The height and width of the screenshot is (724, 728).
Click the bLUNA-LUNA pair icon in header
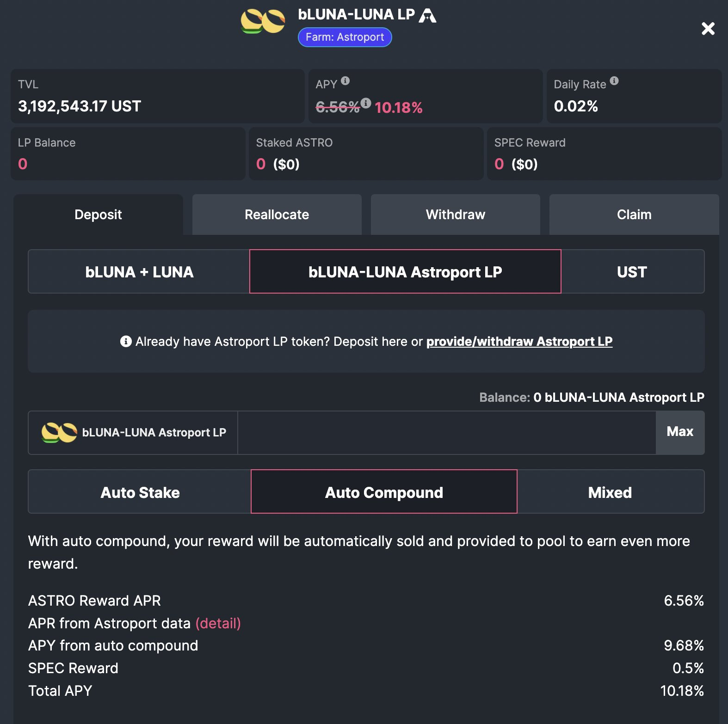tap(263, 22)
